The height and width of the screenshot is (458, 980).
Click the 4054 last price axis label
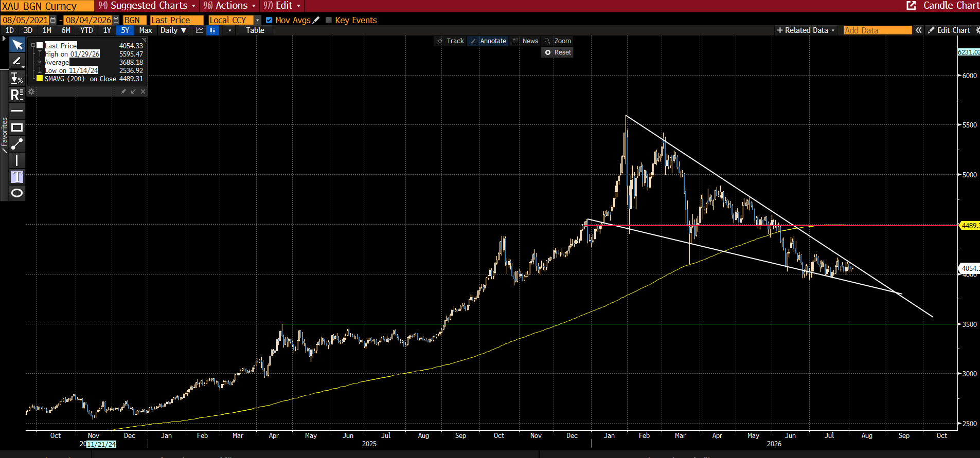(970, 268)
